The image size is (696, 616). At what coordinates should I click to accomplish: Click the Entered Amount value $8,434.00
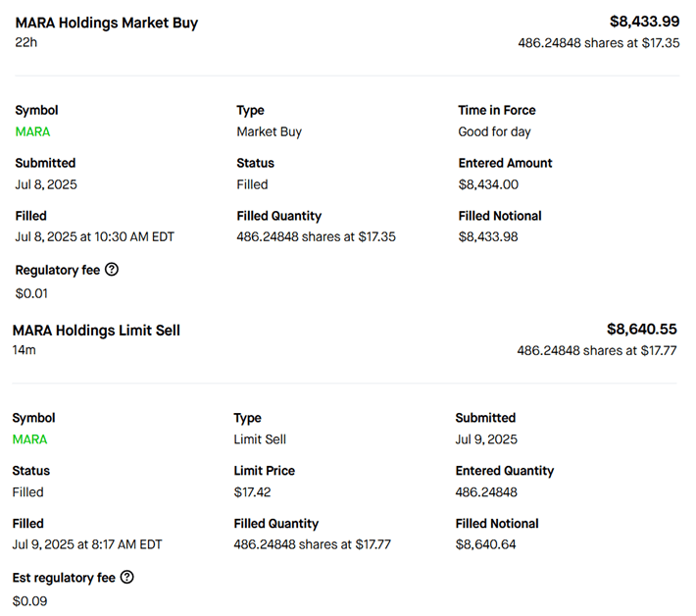pos(488,184)
